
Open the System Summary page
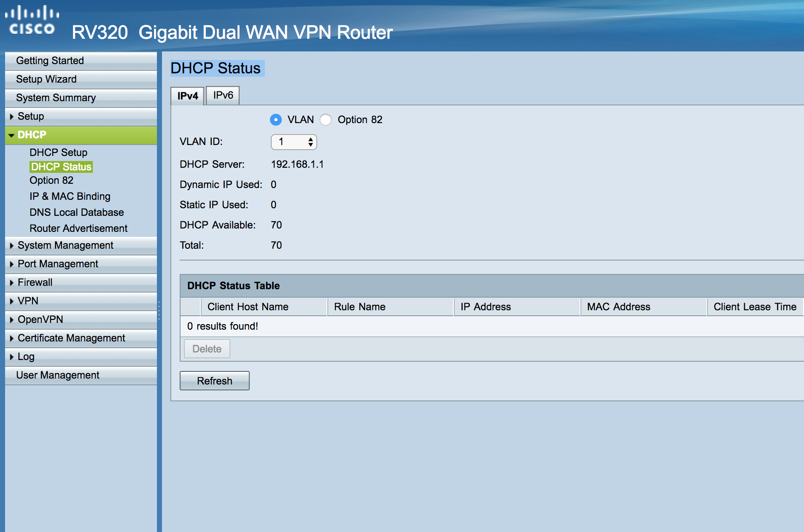[x=55, y=97]
